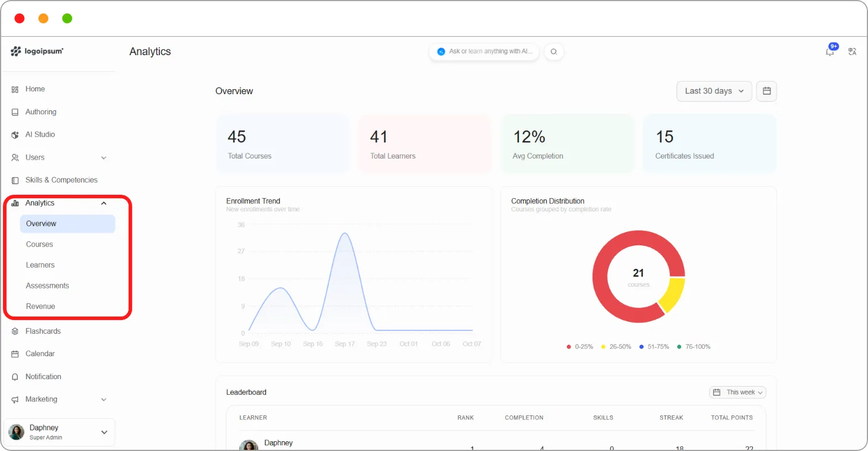
Task: Toggle the 26-50% legend entry
Action: 616,347
